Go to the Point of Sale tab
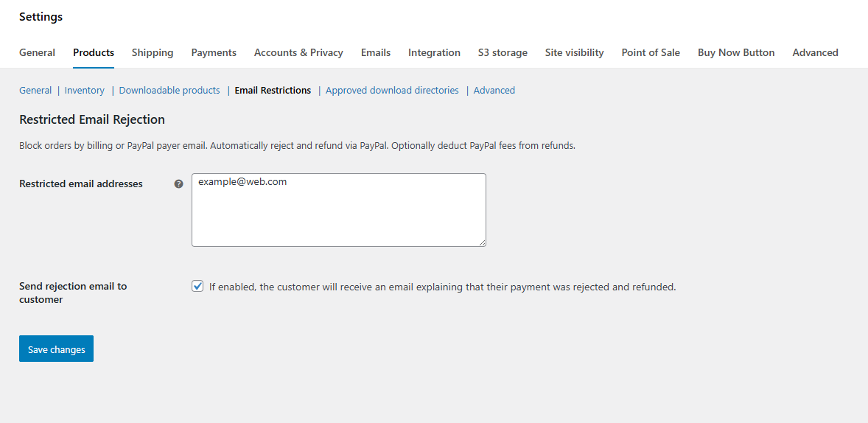 click(x=651, y=52)
